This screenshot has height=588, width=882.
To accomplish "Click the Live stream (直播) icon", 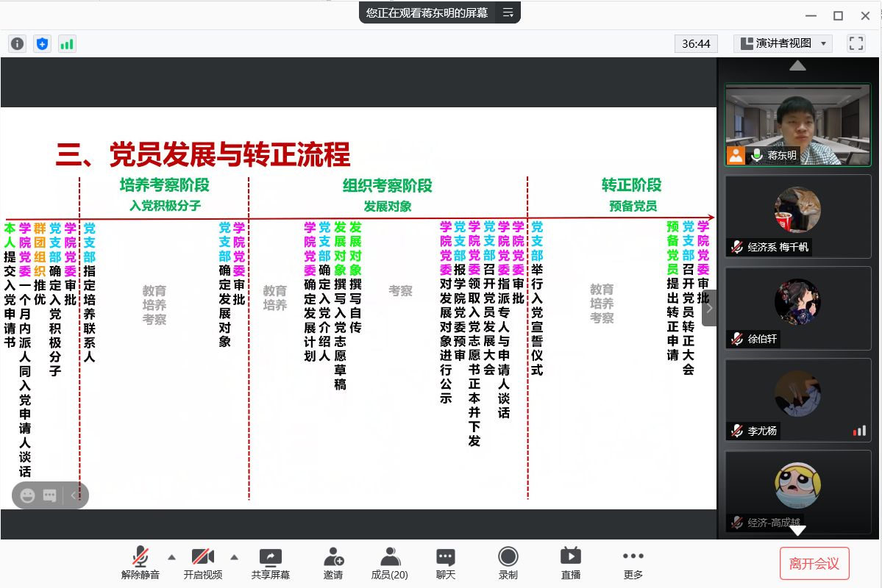I will pyautogui.click(x=570, y=563).
